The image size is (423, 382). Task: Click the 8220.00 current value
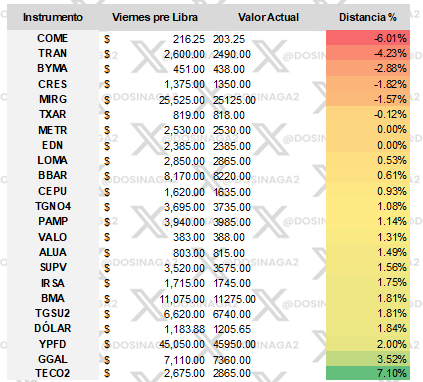(232, 176)
